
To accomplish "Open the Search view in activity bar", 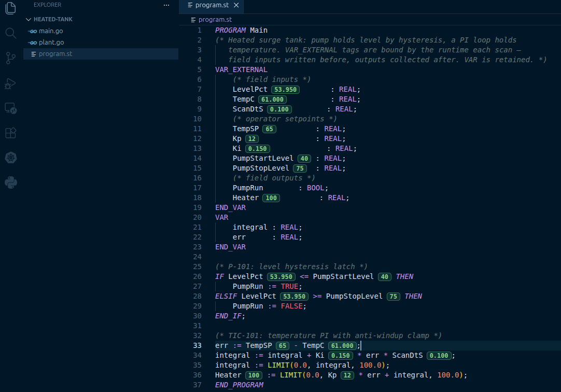I will click(x=11, y=33).
